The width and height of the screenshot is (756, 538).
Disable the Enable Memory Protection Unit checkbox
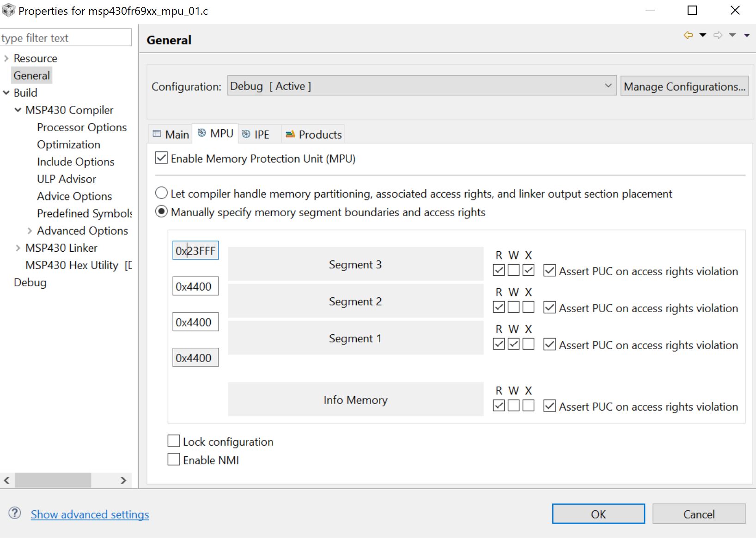point(161,158)
